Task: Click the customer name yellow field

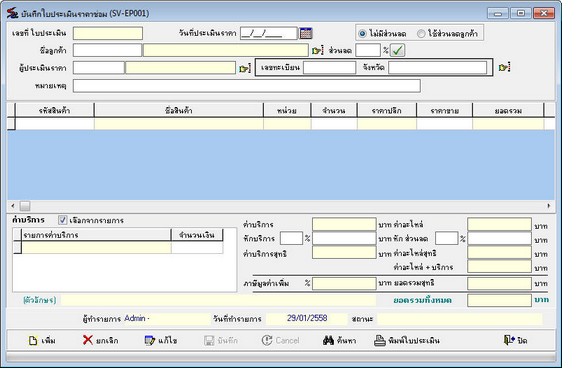Action: (x=226, y=50)
